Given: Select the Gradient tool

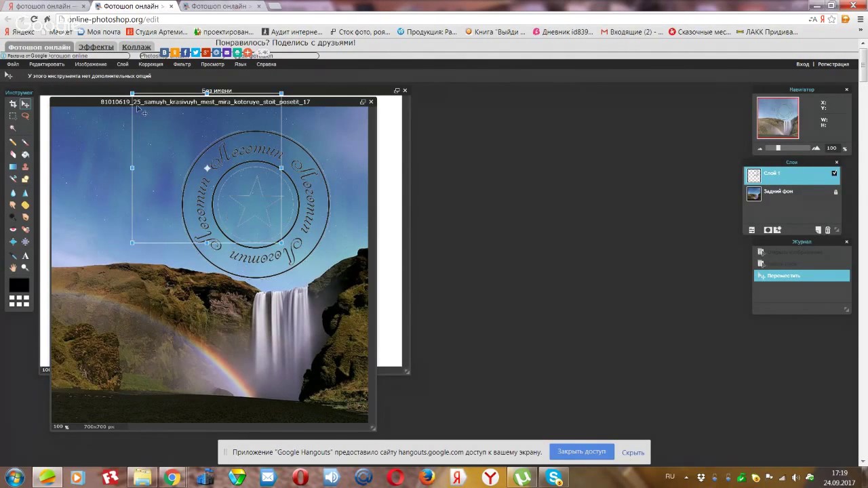Looking at the screenshot, I should click(13, 167).
